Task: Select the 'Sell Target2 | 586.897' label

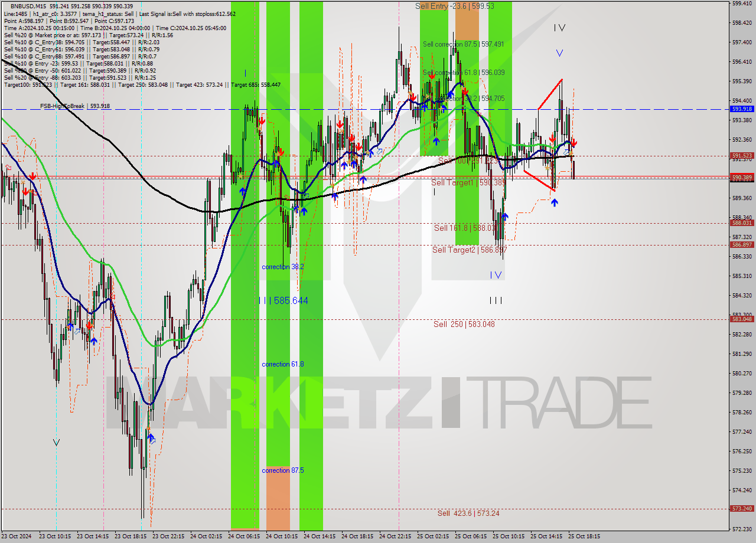Action: [x=470, y=250]
